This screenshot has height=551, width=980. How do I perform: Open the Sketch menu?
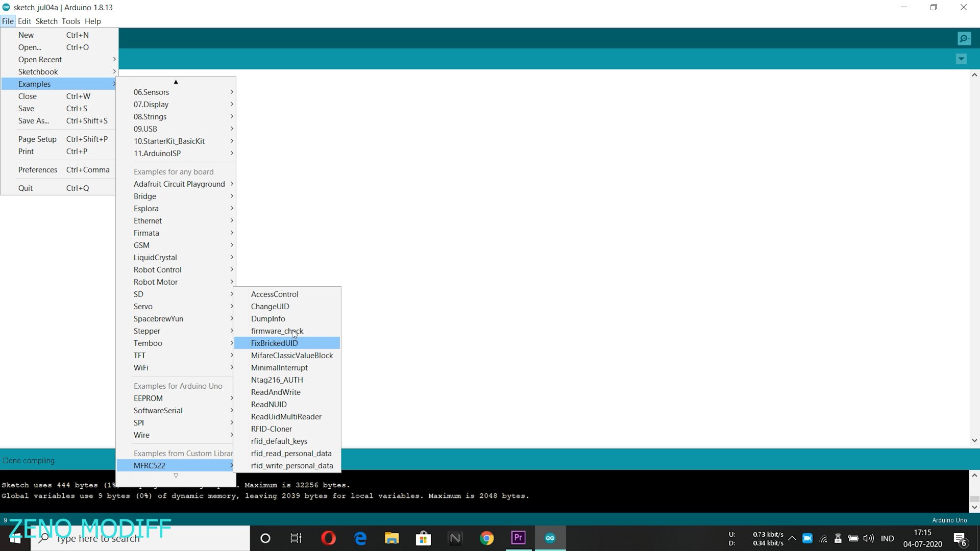[46, 21]
